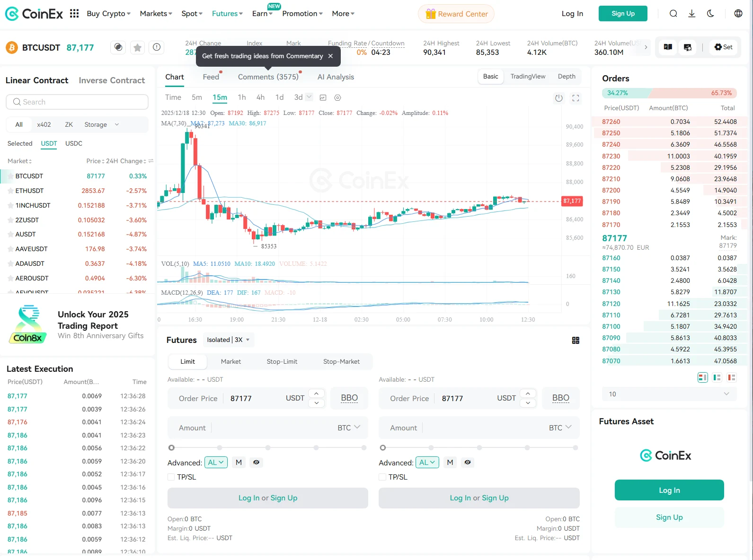This screenshot has height=560, width=753.
Task: Click Log In in Futures Asset panel
Action: tap(669, 490)
